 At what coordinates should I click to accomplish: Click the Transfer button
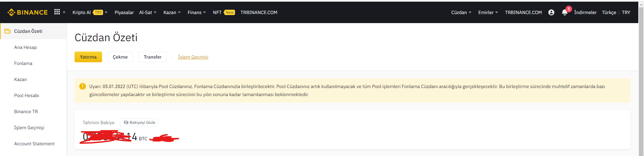[152, 57]
